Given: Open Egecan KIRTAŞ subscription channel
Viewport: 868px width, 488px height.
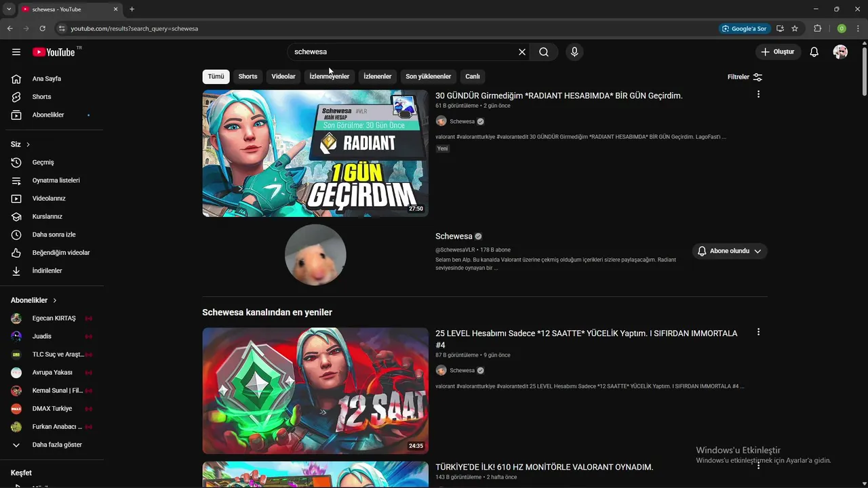Looking at the screenshot, I should tap(52, 319).
